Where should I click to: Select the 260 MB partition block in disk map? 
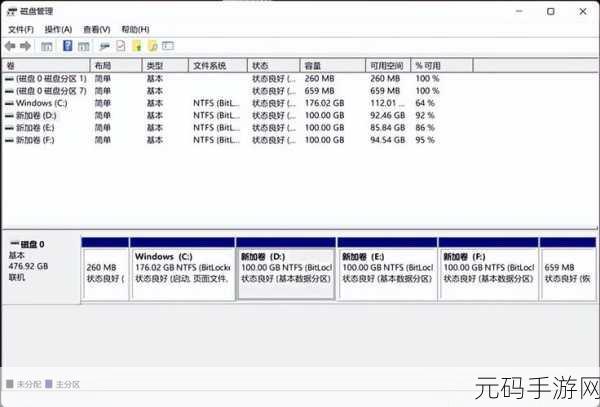coord(105,269)
